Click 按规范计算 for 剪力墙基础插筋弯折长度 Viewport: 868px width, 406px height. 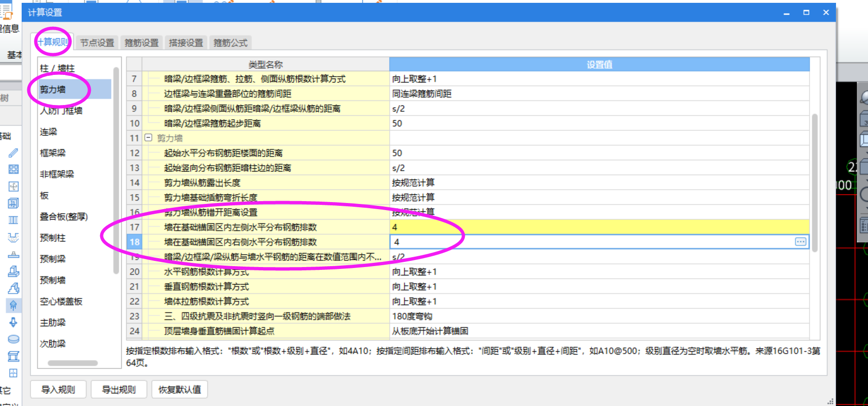pos(599,197)
